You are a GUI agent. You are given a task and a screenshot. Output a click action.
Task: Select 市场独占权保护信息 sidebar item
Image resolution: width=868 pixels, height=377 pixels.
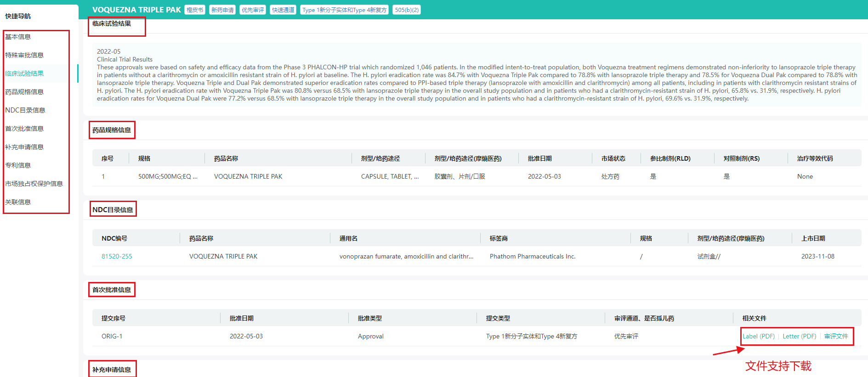34,184
